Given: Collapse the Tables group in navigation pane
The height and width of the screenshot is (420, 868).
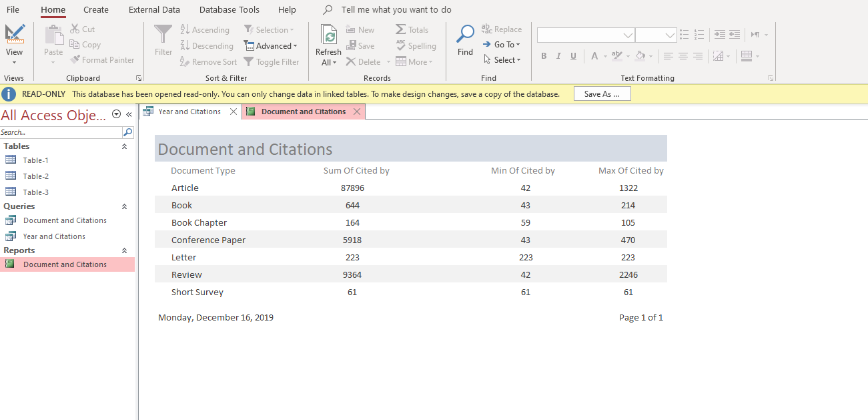Looking at the screenshot, I should click(124, 146).
